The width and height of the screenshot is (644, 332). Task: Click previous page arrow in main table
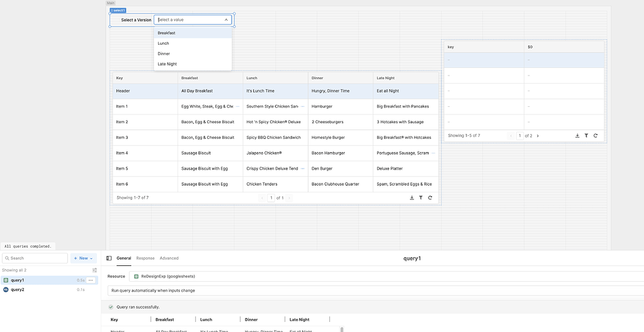pos(262,198)
